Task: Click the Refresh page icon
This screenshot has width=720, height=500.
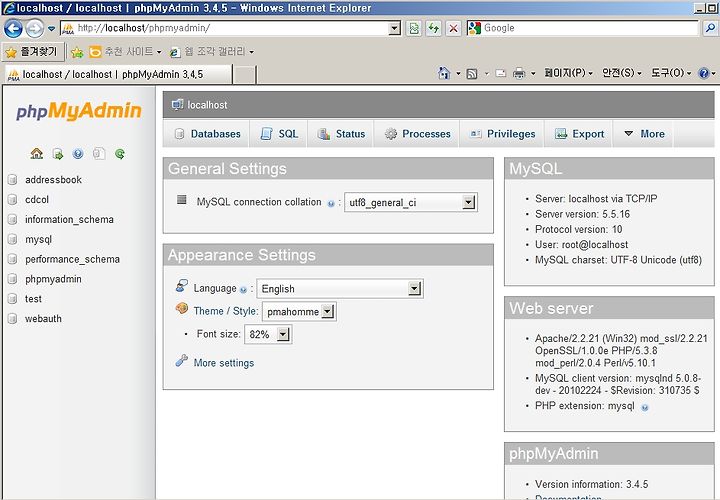Action: coord(433,28)
